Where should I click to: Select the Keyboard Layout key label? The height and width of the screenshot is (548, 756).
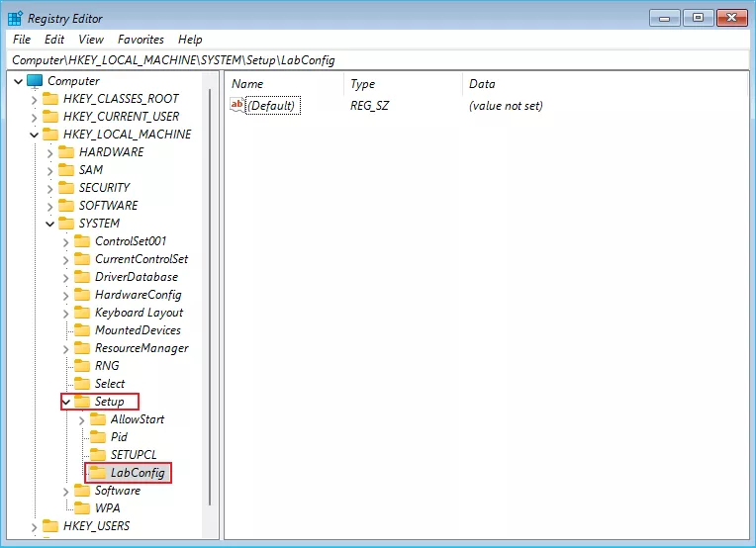(139, 313)
